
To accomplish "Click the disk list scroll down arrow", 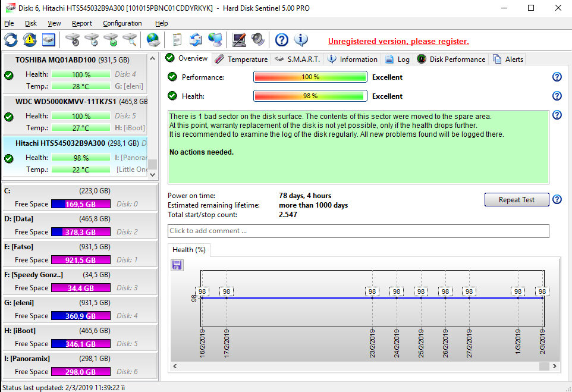I will click(152, 174).
